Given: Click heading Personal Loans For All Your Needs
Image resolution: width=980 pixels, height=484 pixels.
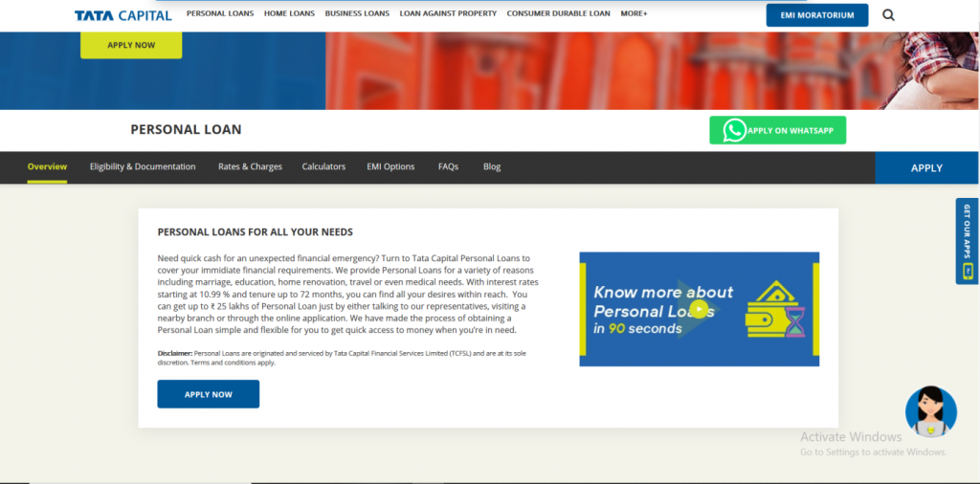Looking at the screenshot, I should [x=255, y=232].
